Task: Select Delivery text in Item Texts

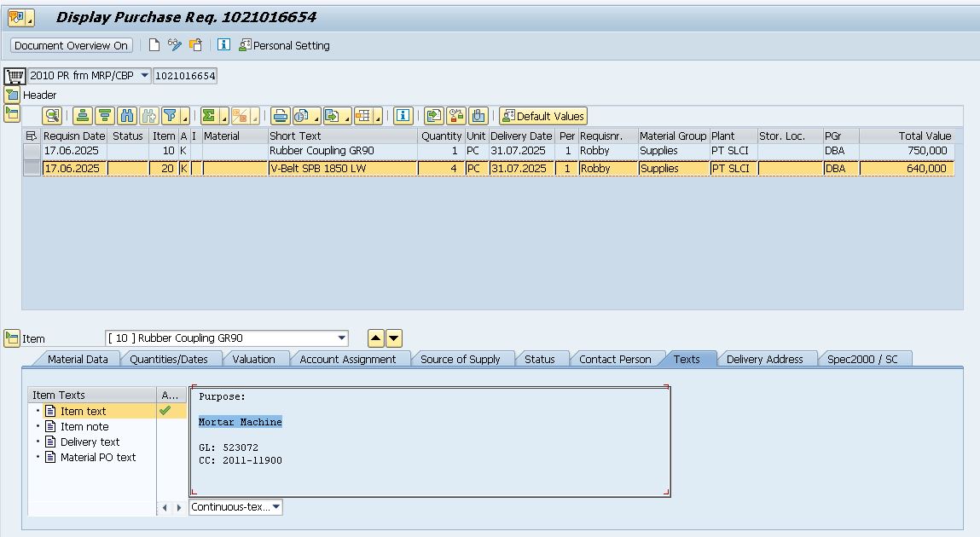Action: click(x=90, y=442)
